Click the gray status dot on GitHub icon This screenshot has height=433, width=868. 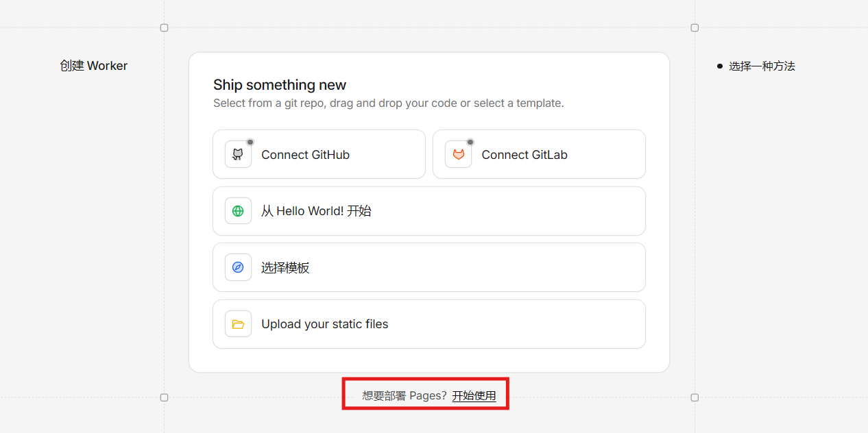click(x=250, y=142)
